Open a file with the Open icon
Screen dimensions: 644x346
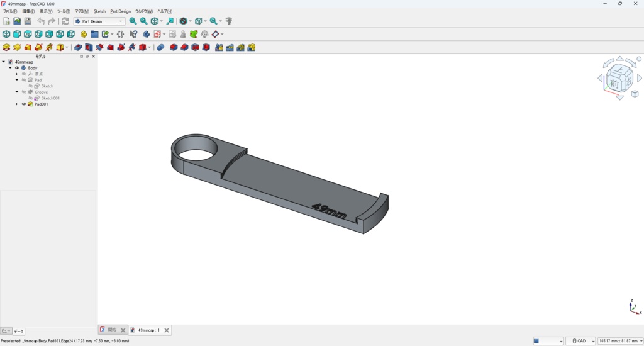pyautogui.click(x=17, y=21)
